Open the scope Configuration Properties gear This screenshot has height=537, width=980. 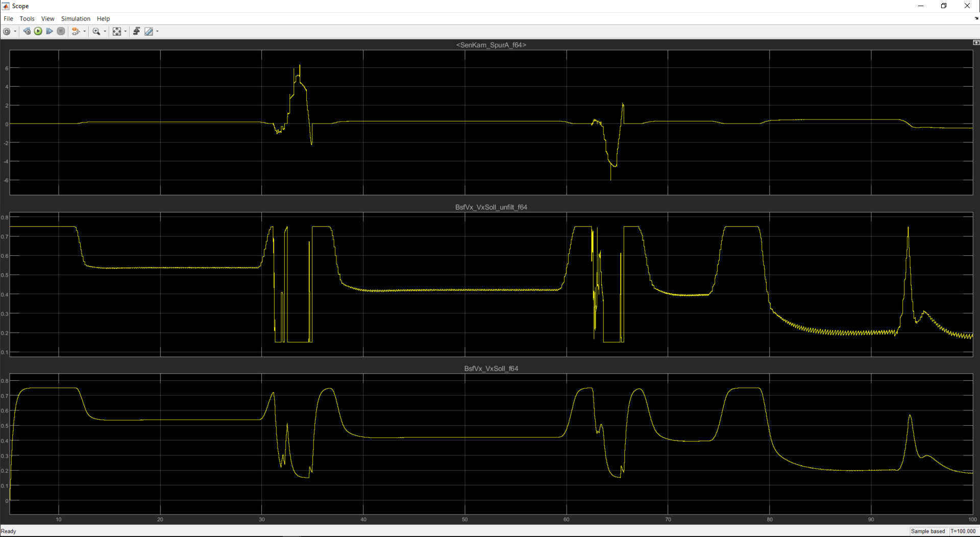(7, 32)
